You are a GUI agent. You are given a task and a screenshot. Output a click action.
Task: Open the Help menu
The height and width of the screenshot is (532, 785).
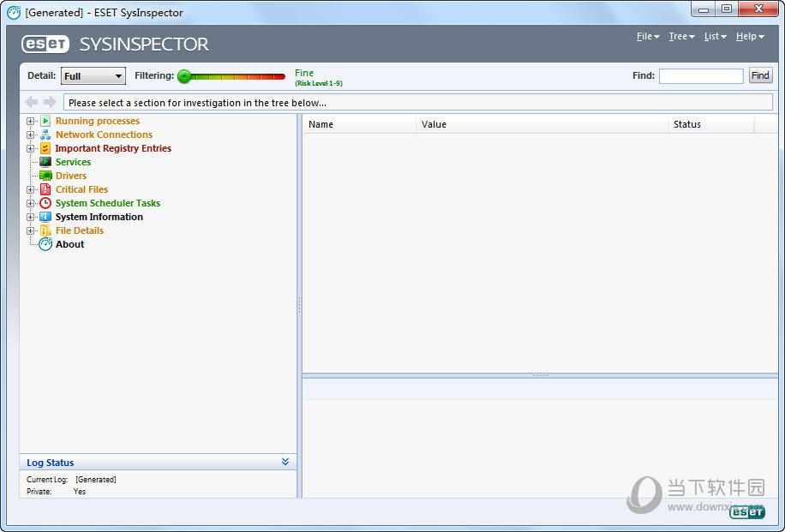point(750,37)
